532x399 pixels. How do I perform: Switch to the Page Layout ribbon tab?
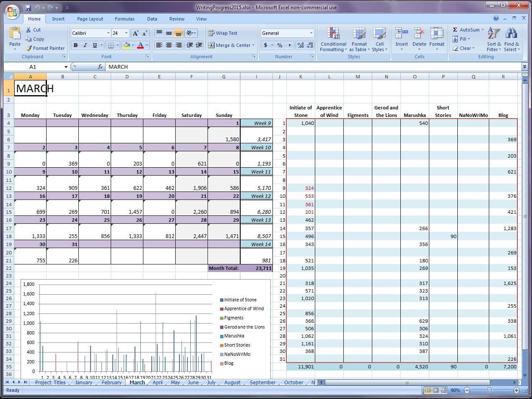coord(90,19)
